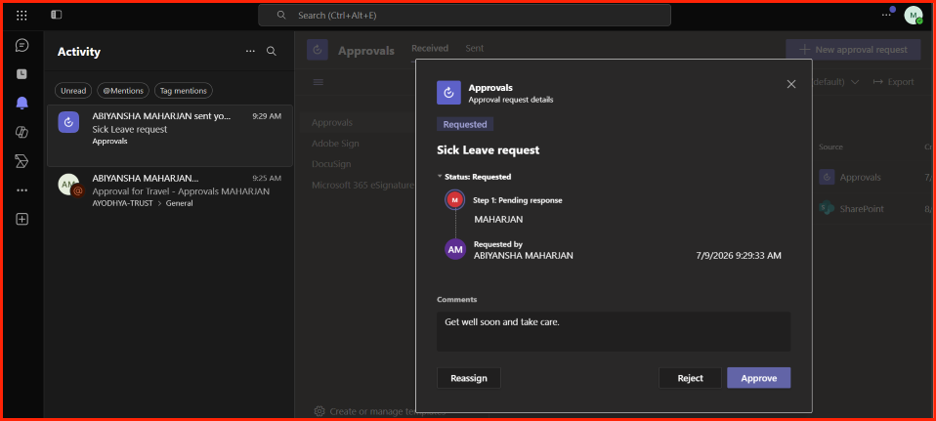
Task: Show more apps ellipsis in left rail
Action: pyautogui.click(x=22, y=190)
